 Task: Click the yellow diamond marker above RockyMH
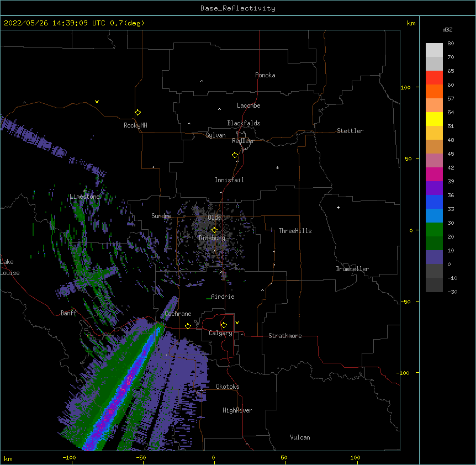pyautogui.click(x=138, y=113)
